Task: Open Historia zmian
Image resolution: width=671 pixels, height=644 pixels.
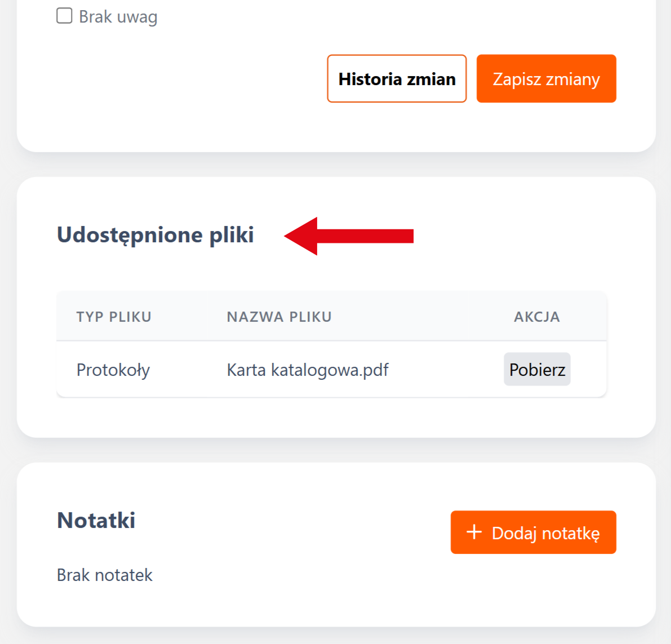Action: point(397,79)
